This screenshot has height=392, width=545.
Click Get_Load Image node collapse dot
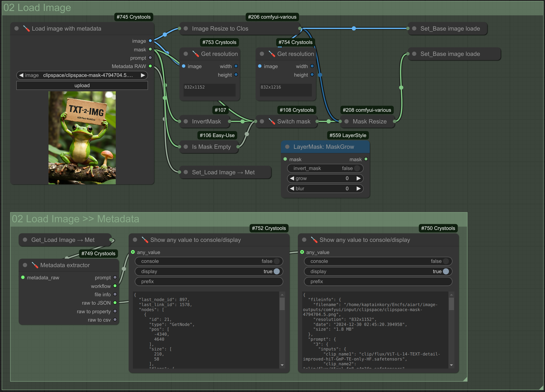pos(25,240)
